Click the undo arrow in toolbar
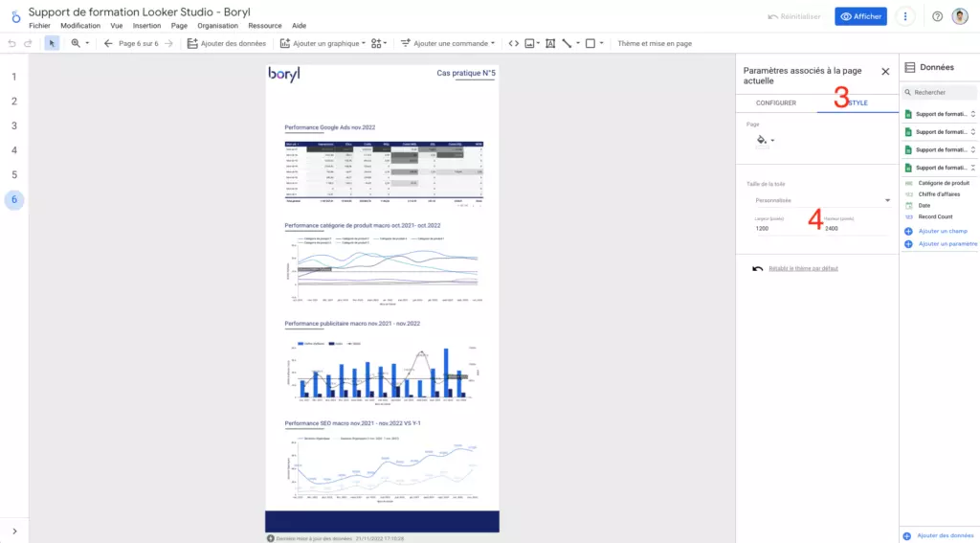Screen dimensions: 980x543 (x=11, y=43)
